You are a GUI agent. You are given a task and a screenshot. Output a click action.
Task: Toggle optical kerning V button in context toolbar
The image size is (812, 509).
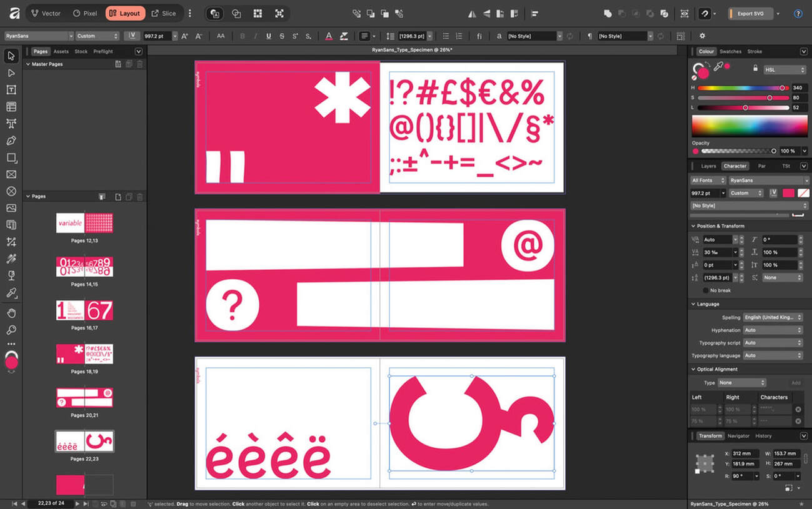click(132, 36)
